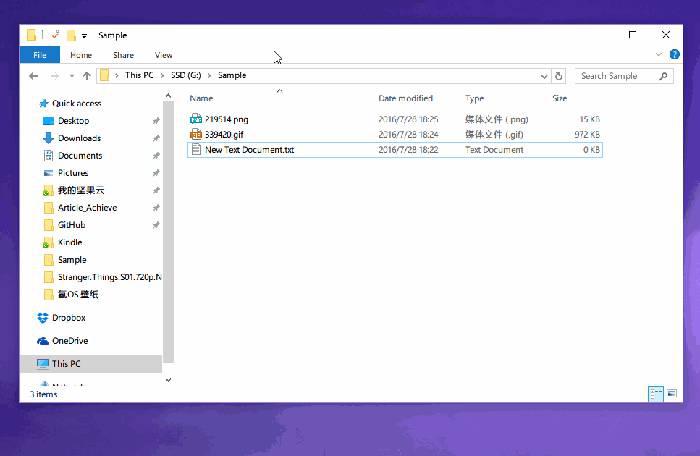The height and width of the screenshot is (456, 700).
Task: Unpin Downloads using its pin icon
Action: click(156, 138)
